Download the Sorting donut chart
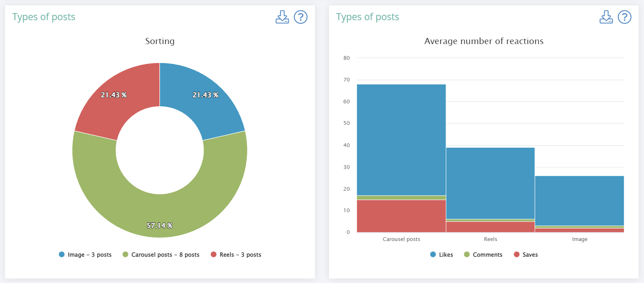This screenshot has height=283, width=644. [282, 17]
